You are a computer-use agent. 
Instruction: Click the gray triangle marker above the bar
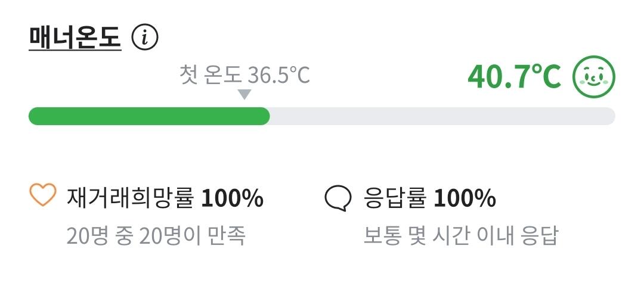[244, 94]
